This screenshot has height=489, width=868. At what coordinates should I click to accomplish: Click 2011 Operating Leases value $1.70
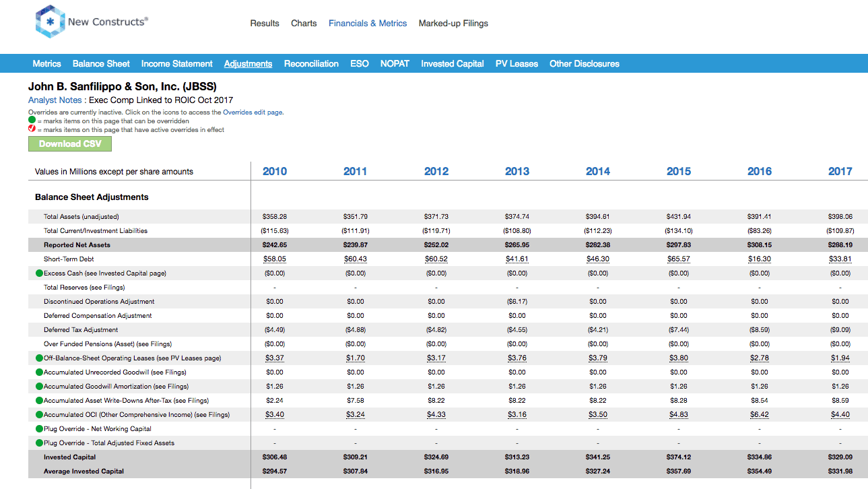click(356, 358)
